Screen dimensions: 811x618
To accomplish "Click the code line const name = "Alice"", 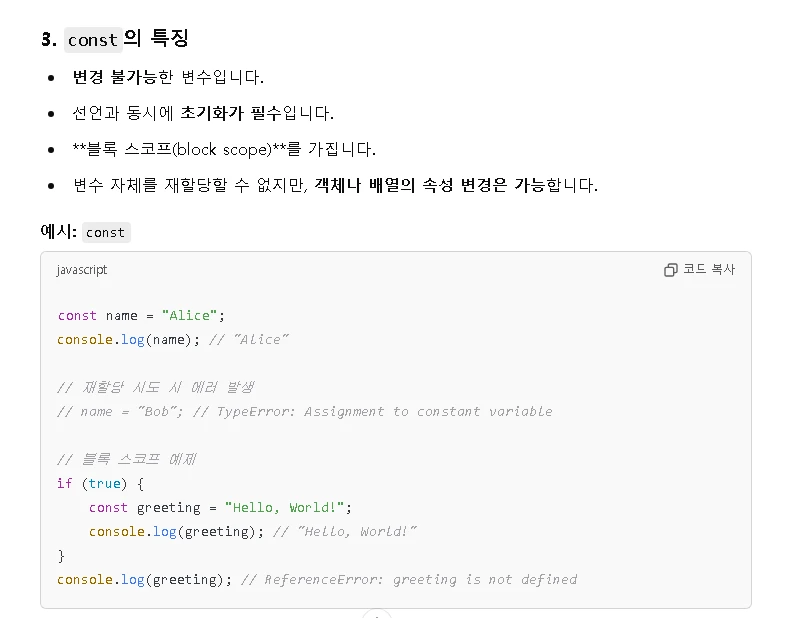I will [x=141, y=315].
